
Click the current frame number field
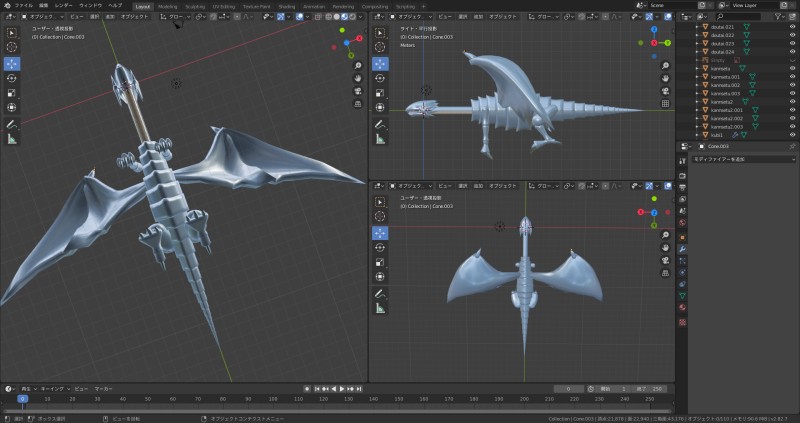(x=568, y=388)
